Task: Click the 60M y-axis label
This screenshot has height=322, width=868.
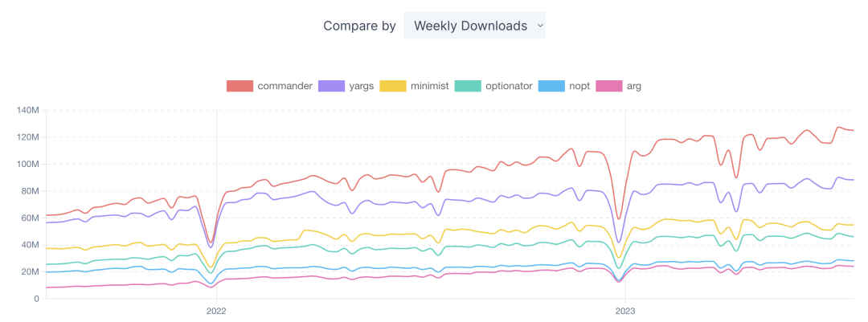Action: pos(30,218)
